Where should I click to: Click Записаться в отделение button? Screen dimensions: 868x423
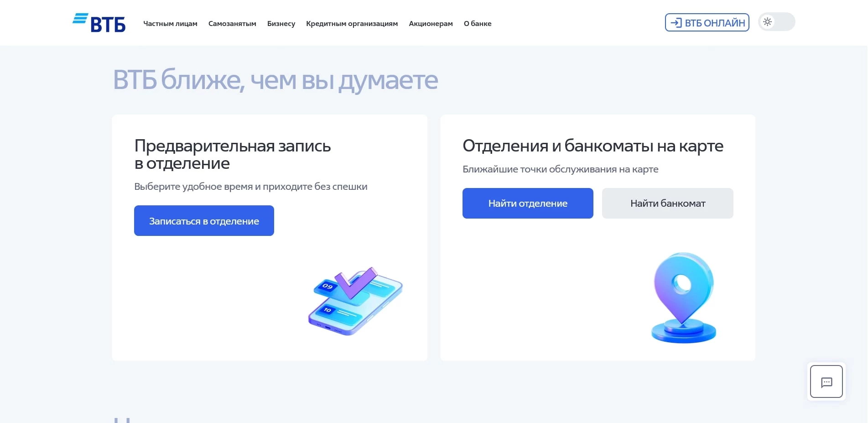point(203,220)
